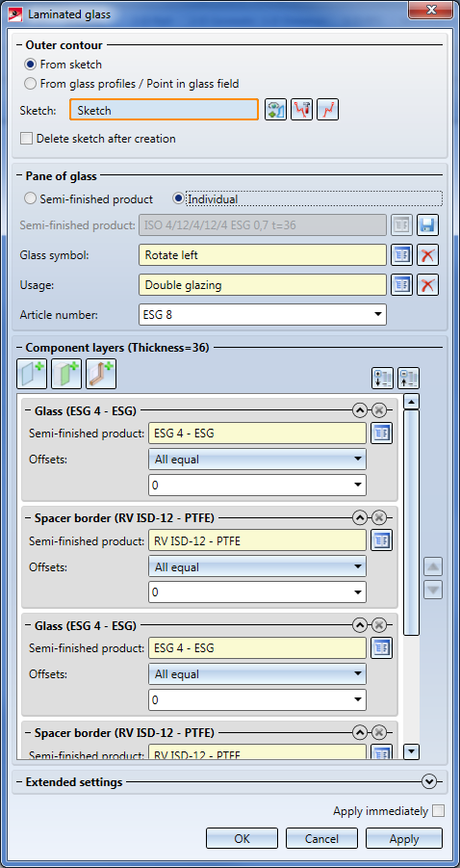
Task: Add a new spacer border layer
Action: tap(101, 374)
